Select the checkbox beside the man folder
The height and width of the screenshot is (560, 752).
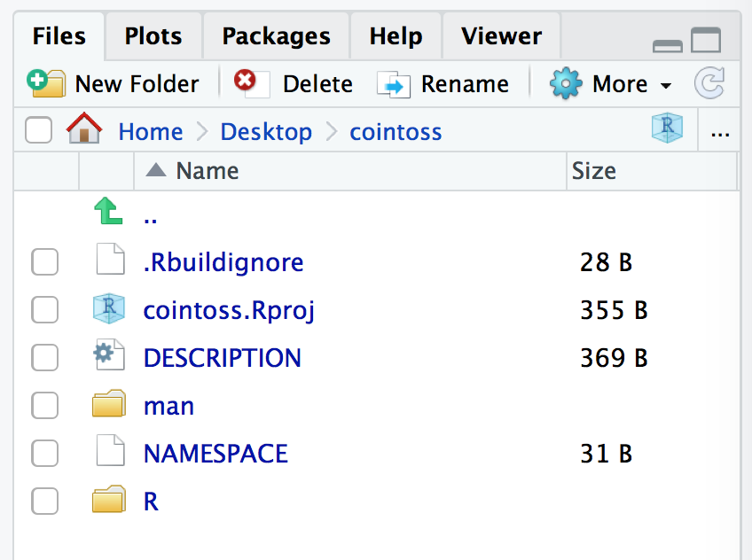44,406
